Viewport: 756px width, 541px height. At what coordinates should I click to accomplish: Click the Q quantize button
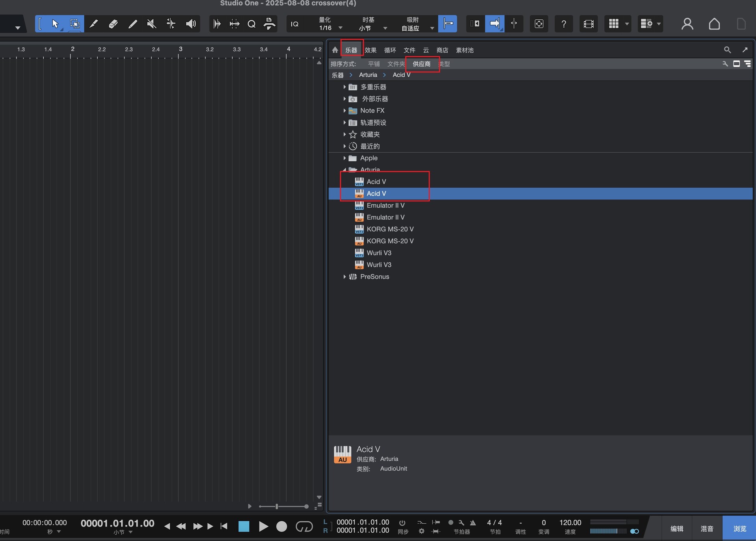[252, 24]
